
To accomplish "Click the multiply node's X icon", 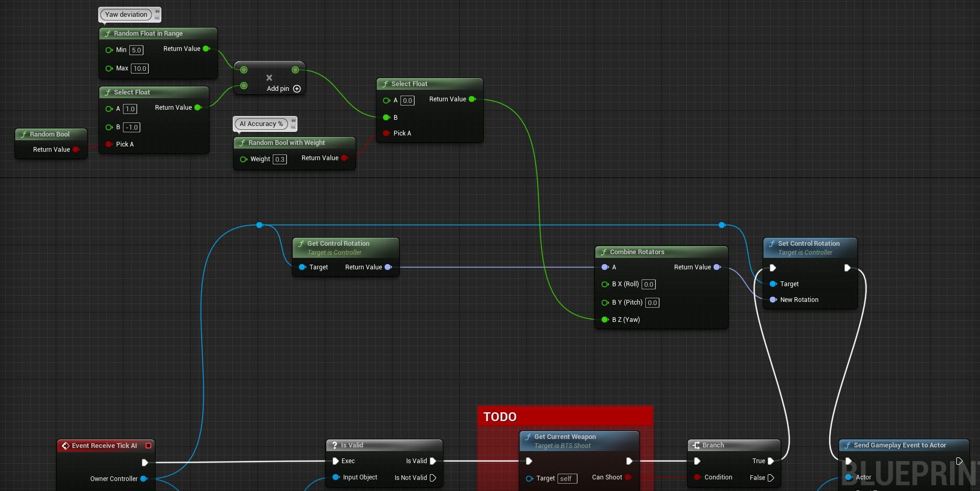I will [x=269, y=77].
